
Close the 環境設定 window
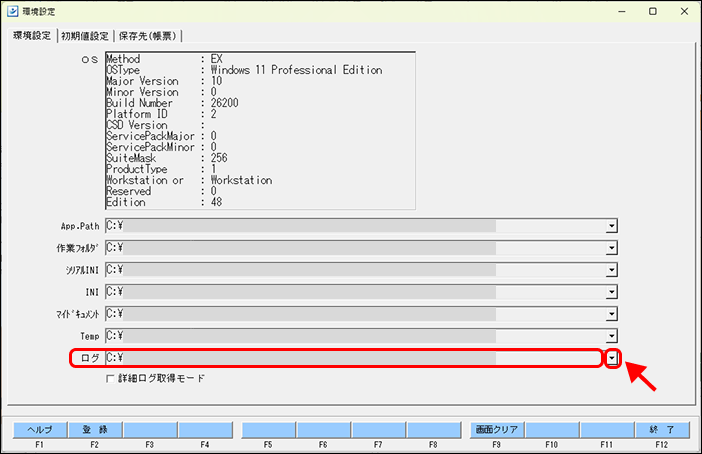point(685,11)
